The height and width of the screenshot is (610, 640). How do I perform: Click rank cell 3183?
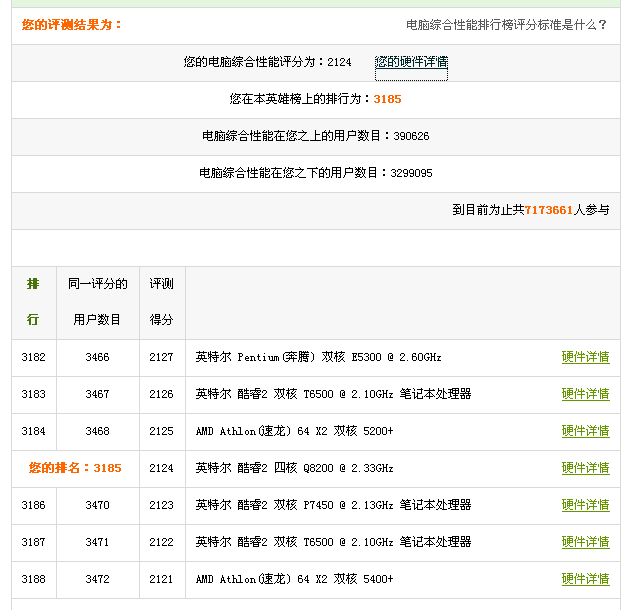click(x=33, y=394)
